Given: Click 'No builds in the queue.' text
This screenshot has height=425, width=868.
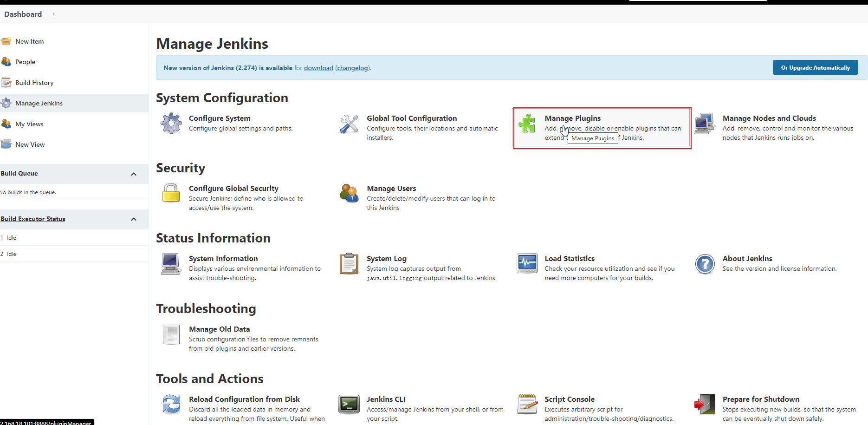Looking at the screenshot, I should (x=28, y=192).
